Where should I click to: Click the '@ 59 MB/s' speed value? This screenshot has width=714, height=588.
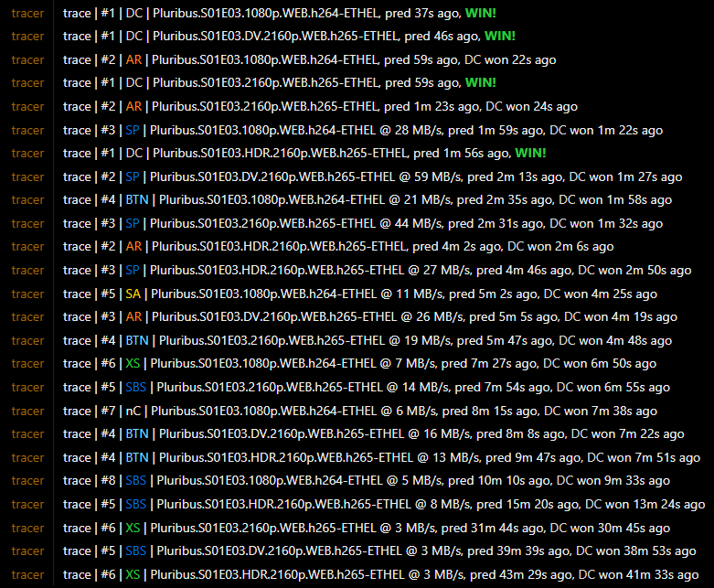(x=431, y=176)
